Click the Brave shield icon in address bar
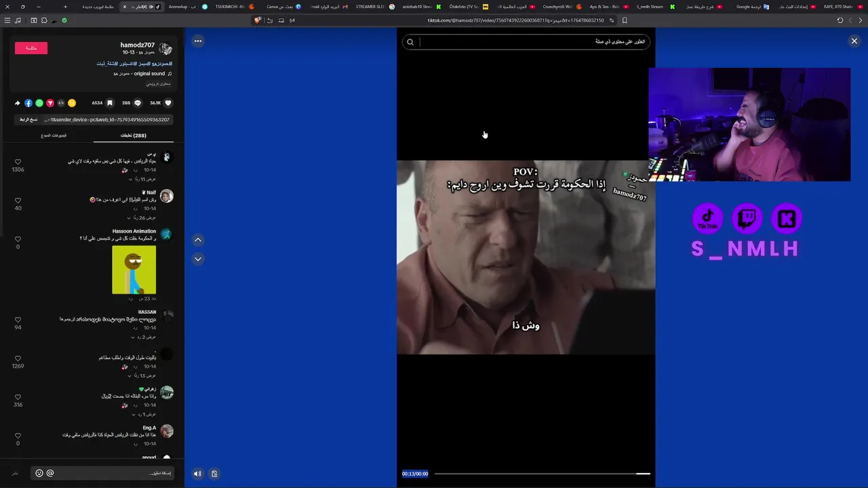868x488 pixels. tap(258, 20)
